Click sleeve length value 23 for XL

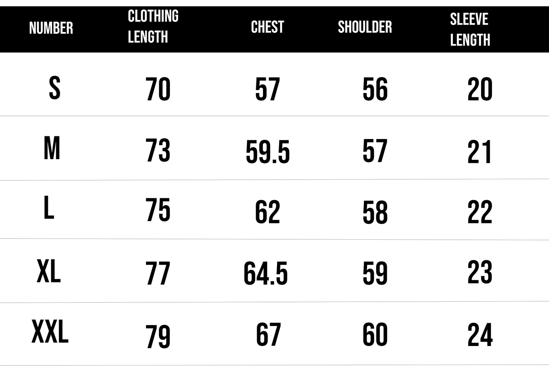pos(480,272)
